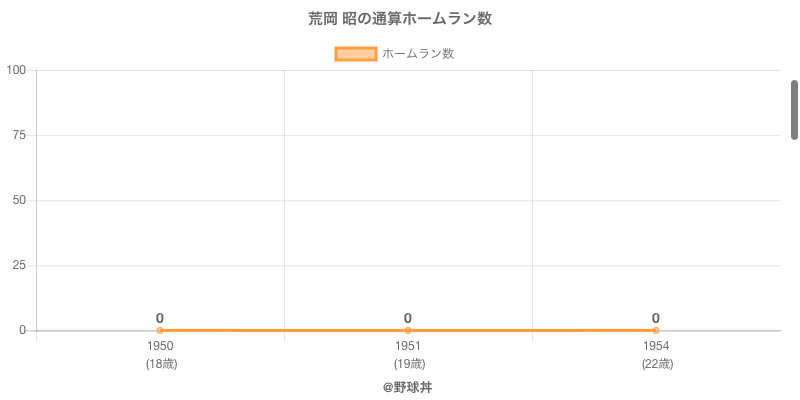This screenshot has width=800, height=400.
Task: Click the orange legend color swatch
Action: (x=355, y=54)
